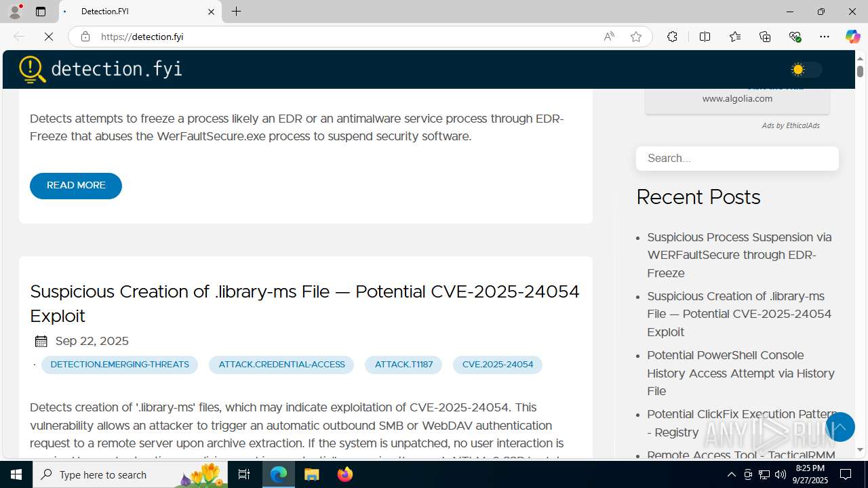Viewport: 868px width, 488px height.
Task: Click the ATTACK.T1187 tag
Action: coord(403,365)
